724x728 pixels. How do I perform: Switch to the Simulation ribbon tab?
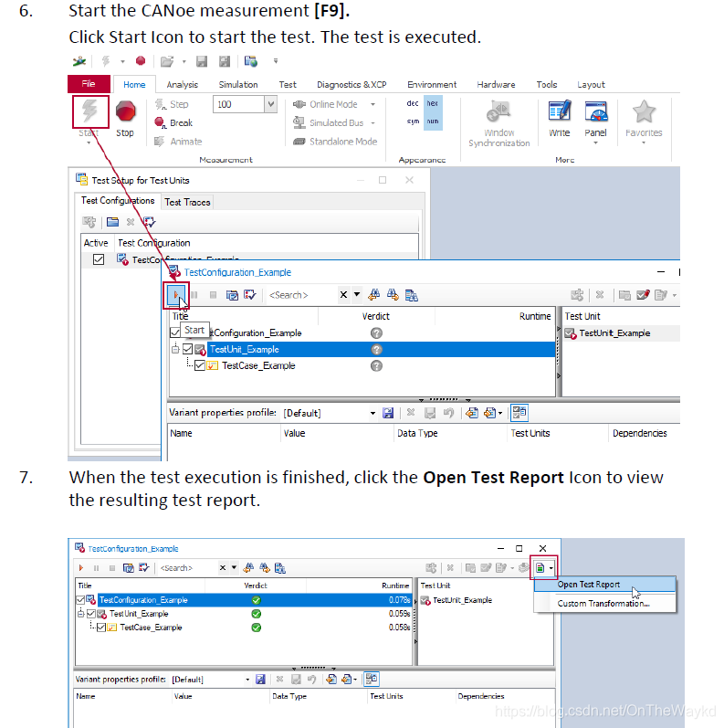tap(238, 85)
